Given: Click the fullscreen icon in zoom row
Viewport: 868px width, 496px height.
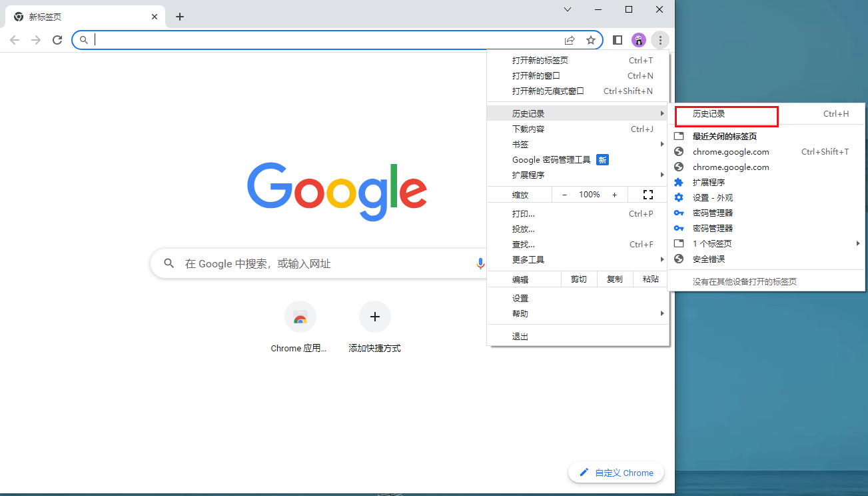Looking at the screenshot, I should pos(648,195).
